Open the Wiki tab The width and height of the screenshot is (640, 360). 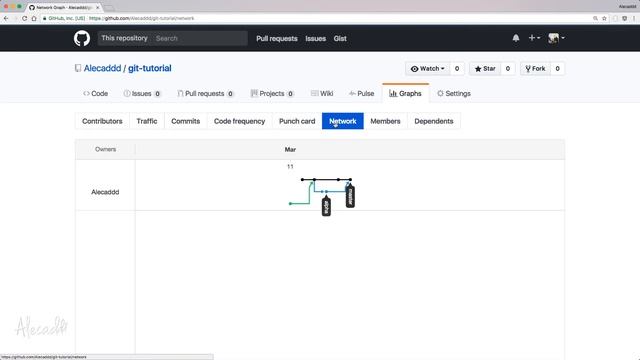tap(322, 93)
